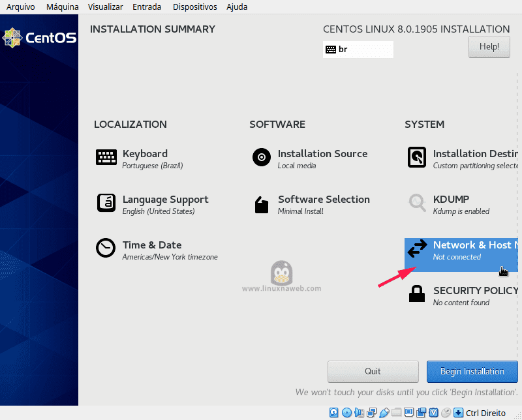The height and width of the screenshot is (420, 522).
Task: Click the keyboard capture arrow icon
Action: [x=459, y=413]
